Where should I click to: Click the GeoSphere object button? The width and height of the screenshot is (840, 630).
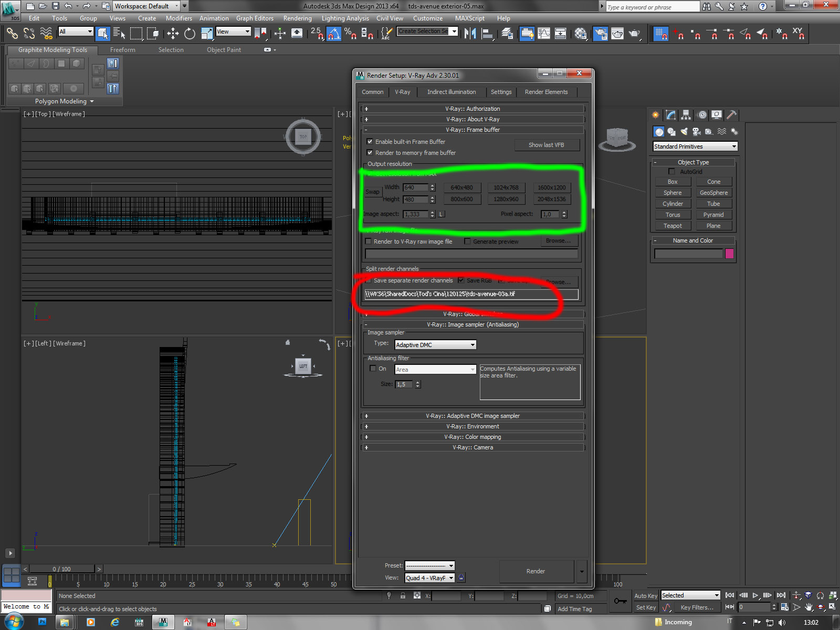pyautogui.click(x=713, y=193)
